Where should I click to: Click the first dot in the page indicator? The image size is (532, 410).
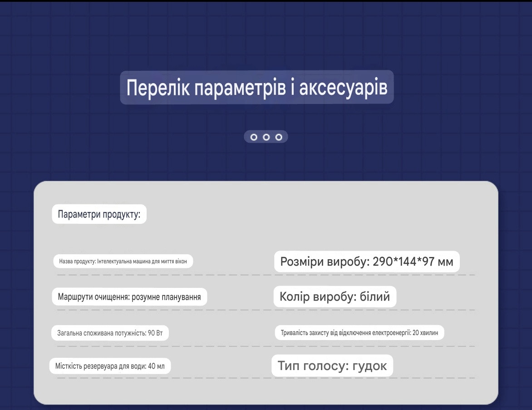tap(254, 137)
